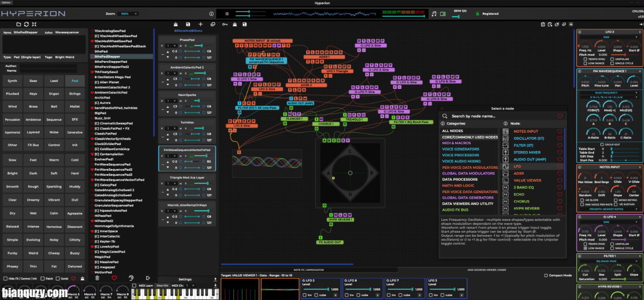
Task: Click the save icon above the node canvas
Action: pyautogui.click(x=244, y=24)
